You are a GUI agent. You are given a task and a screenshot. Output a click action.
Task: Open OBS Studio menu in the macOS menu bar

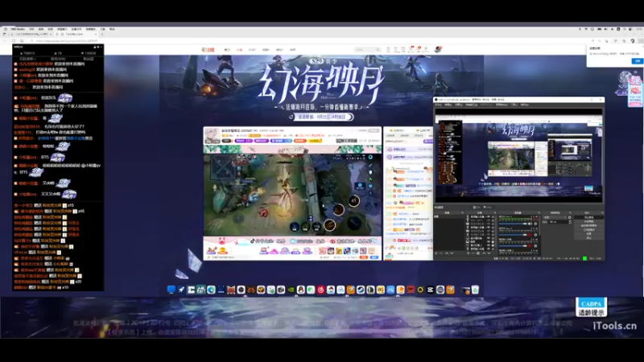(x=18, y=29)
